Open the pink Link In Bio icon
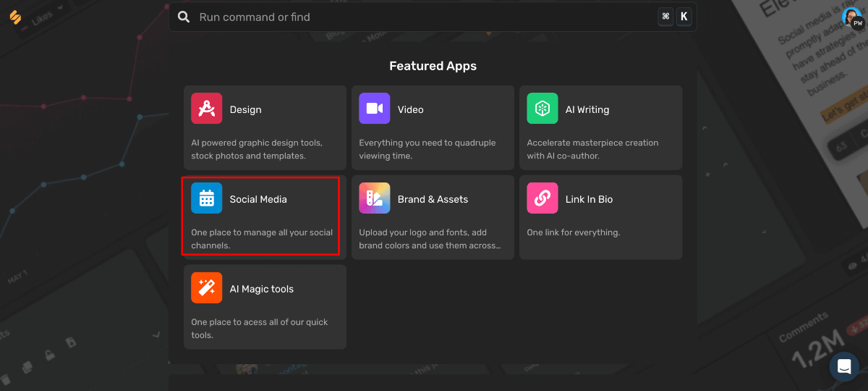The width and height of the screenshot is (868, 391). click(542, 198)
